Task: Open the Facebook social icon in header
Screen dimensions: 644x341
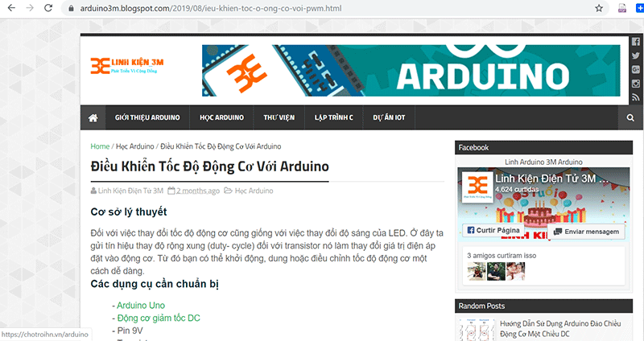Action: pyautogui.click(x=636, y=42)
